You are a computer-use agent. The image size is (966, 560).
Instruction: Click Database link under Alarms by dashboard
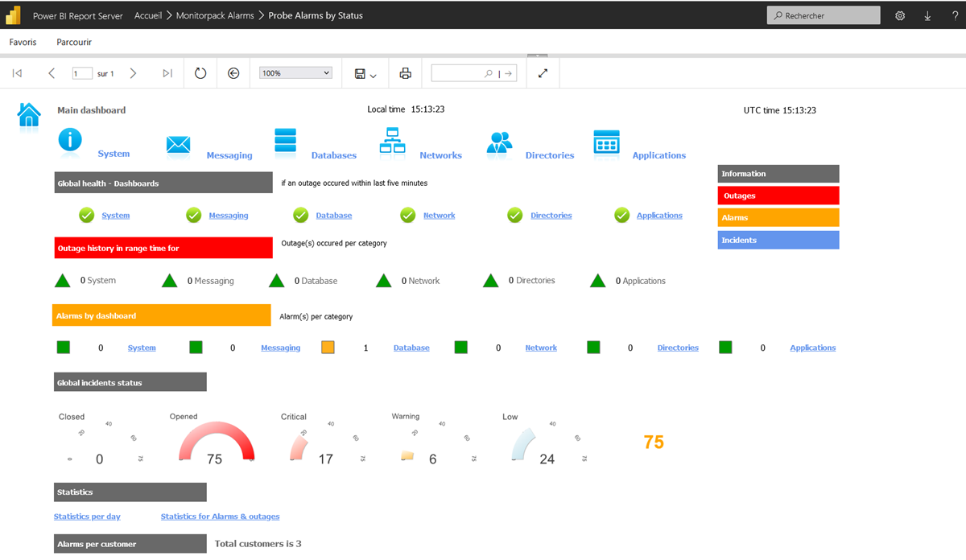click(411, 348)
